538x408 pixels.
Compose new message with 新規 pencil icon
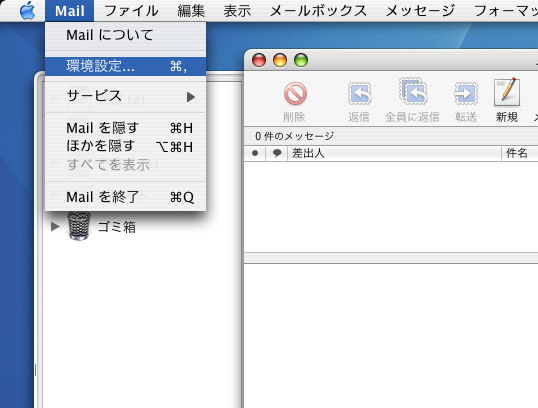pyautogui.click(x=507, y=92)
